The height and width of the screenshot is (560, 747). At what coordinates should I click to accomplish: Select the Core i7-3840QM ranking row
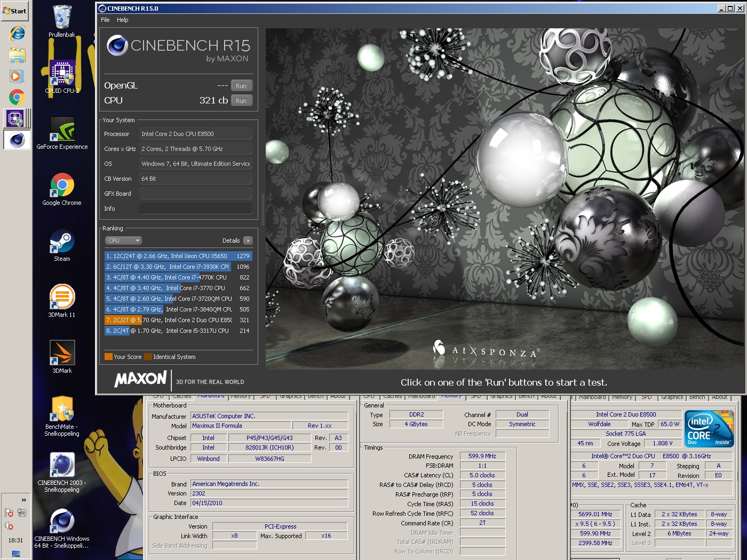(178, 309)
